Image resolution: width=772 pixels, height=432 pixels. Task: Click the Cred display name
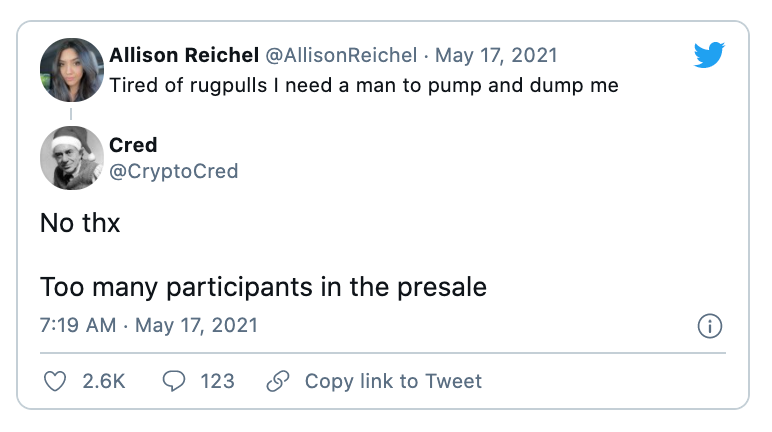(x=133, y=145)
